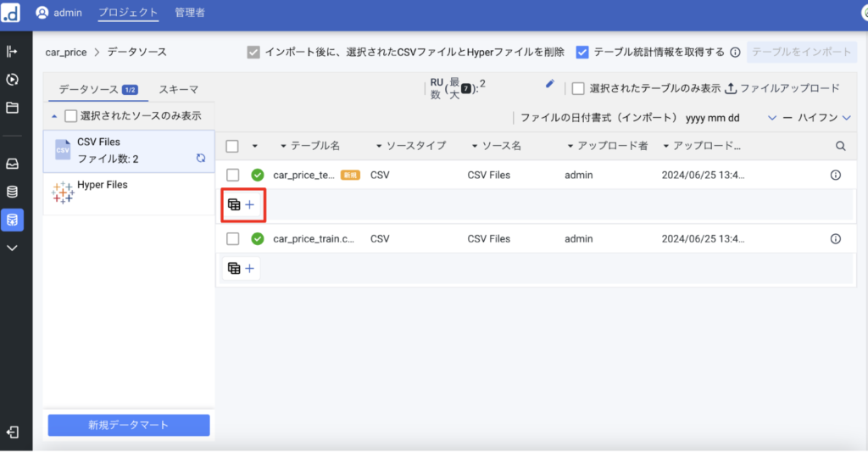This screenshot has height=452, width=868.
Task: Open the ソース名 column filter arrow
Action: (475, 146)
